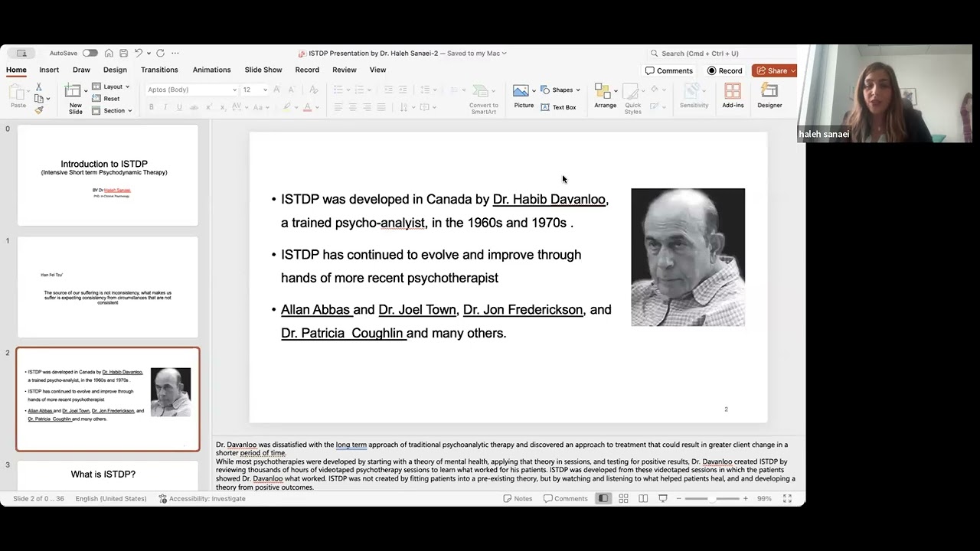Clear all text formatting
The image size is (980, 551).
click(x=313, y=90)
